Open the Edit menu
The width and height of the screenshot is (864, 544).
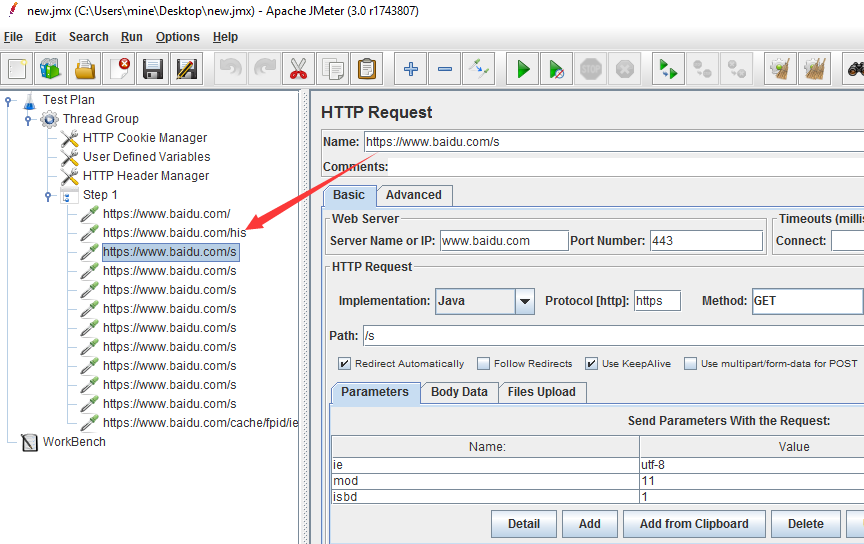[45, 37]
